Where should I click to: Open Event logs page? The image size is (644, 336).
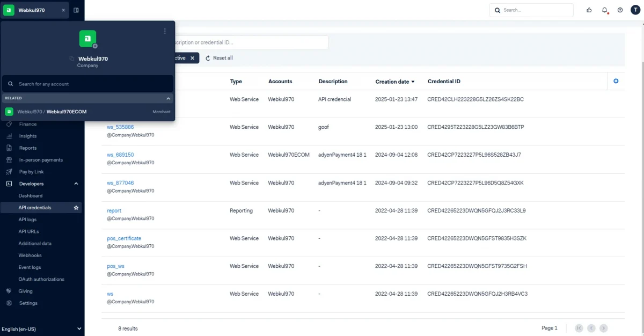[x=30, y=267]
